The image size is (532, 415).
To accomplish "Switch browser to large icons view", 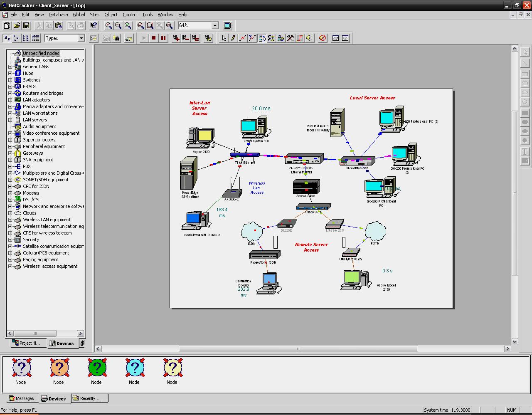I will (x=7, y=38).
